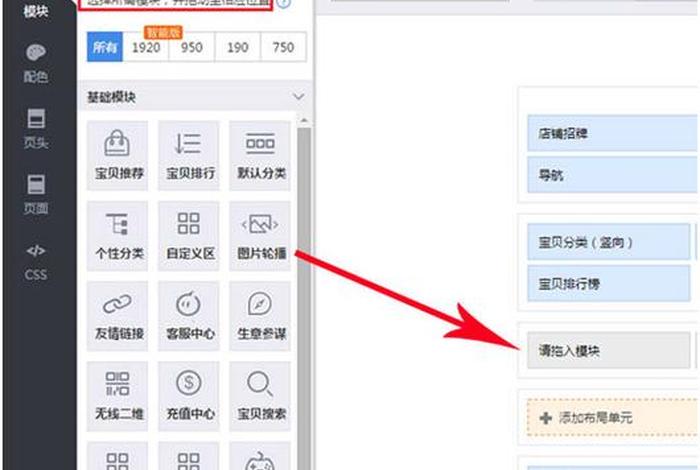Select the 所有 width filter tab
700x470 pixels.
(x=105, y=47)
